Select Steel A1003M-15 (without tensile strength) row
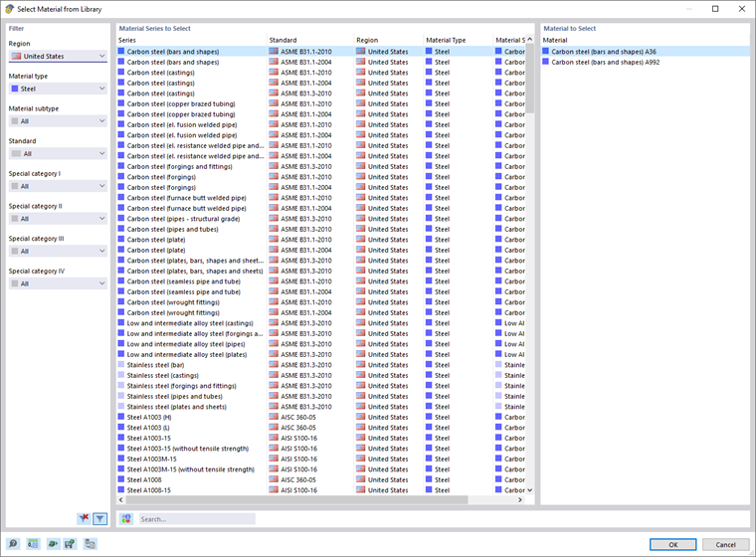 321,469
